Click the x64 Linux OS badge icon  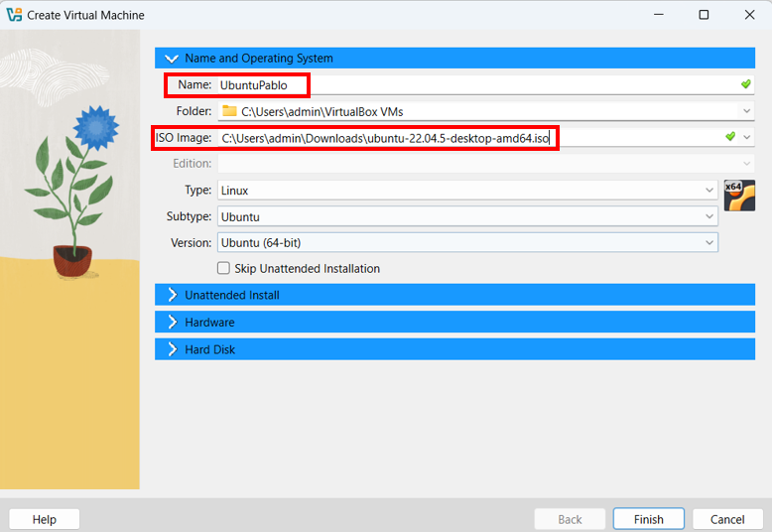tap(739, 196)
